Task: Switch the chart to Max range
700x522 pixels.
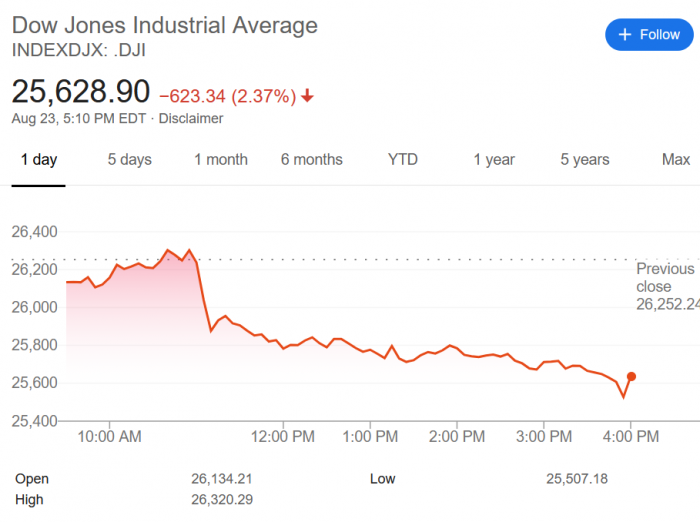Action: coord(676,160)
